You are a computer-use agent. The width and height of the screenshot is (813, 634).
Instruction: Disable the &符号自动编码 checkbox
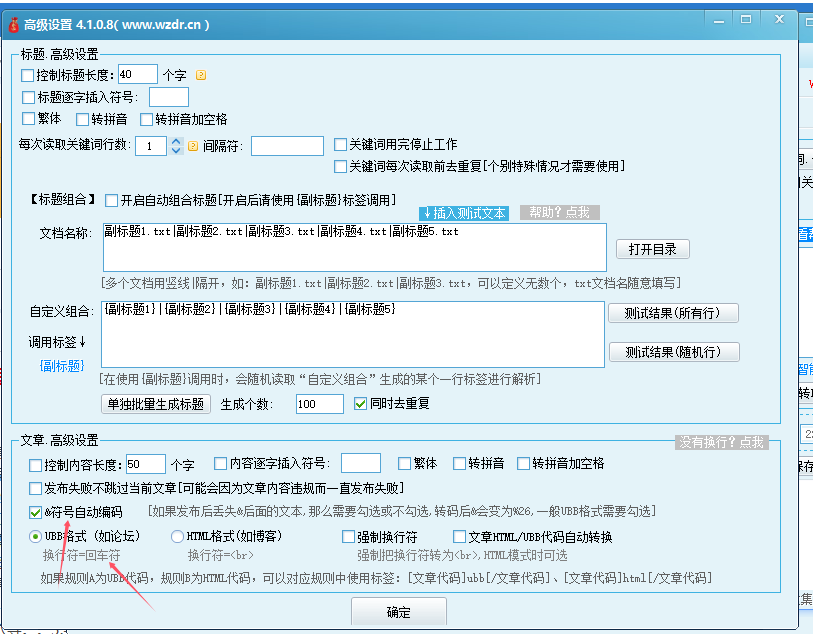click(x=33, y=512)
